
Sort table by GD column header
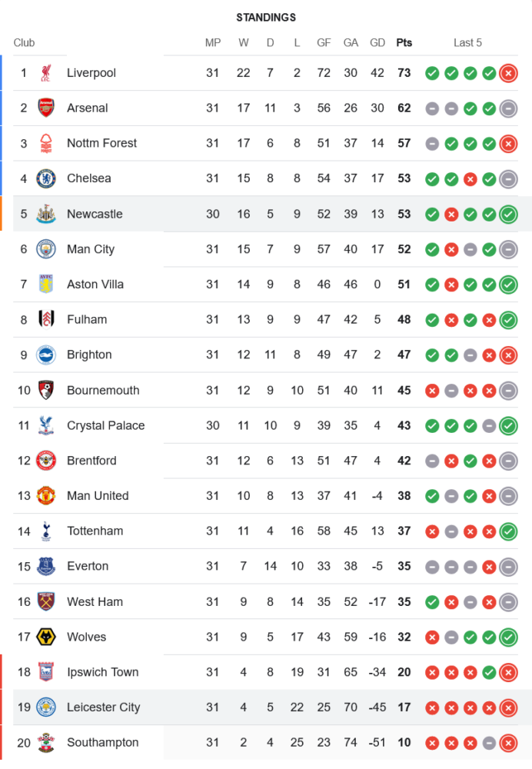(377, 43)
